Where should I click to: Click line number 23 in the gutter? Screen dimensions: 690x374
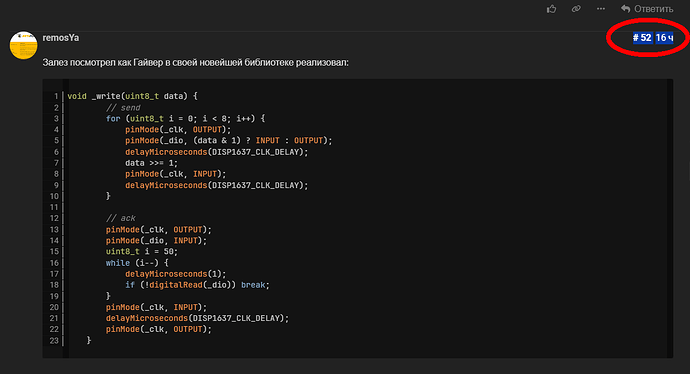pos(54,340)
